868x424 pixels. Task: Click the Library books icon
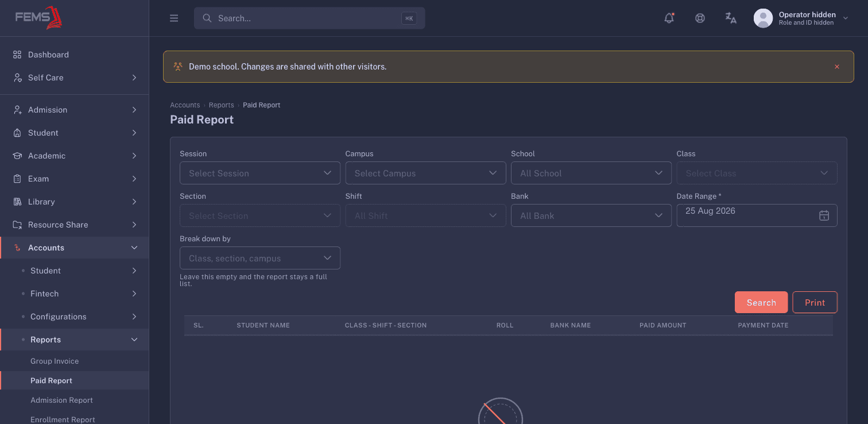(x=17, y=202)
